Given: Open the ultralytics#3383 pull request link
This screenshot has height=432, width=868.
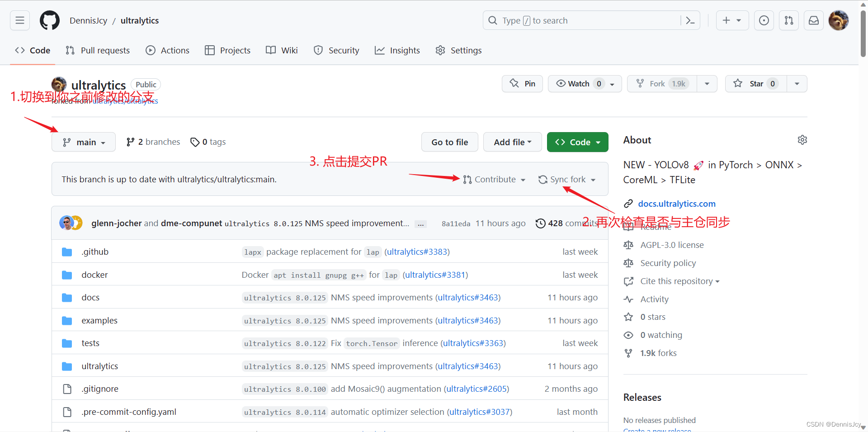Looking at the screenshot, I should coord(417,252).
